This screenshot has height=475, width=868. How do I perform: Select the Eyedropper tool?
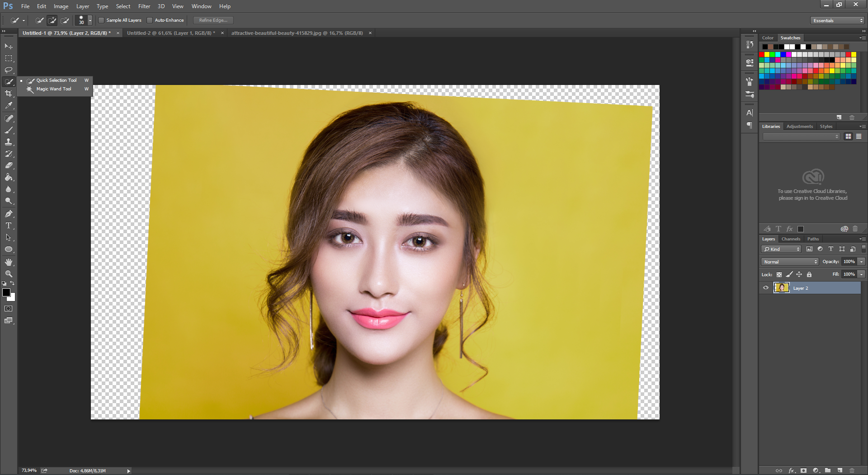click(x=9, y=106)
